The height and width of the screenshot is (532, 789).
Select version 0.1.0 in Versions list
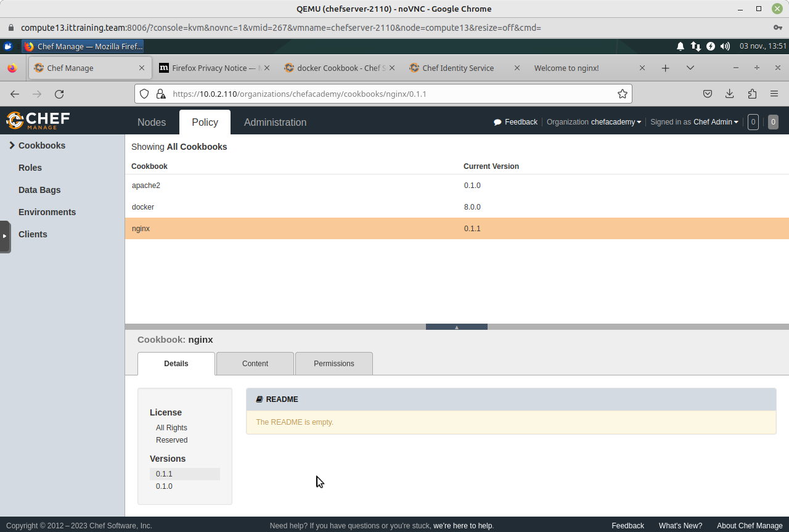click(184, 486)
